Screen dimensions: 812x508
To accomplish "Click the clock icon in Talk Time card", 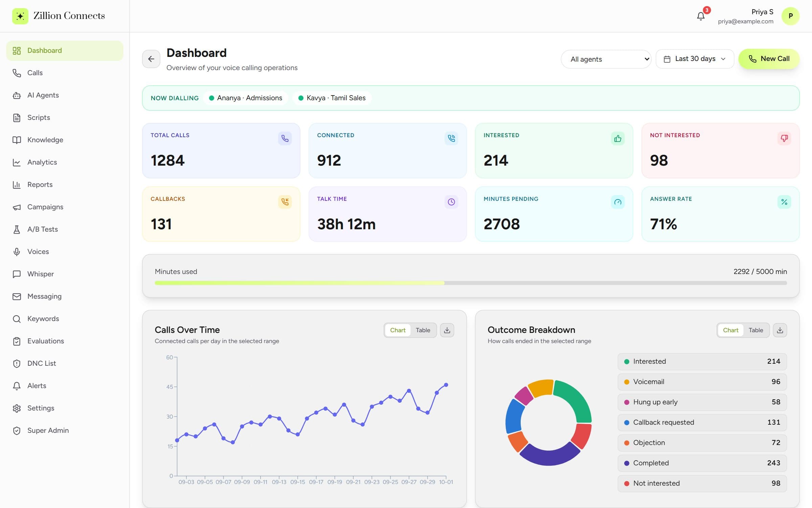I will coord(451,202).
